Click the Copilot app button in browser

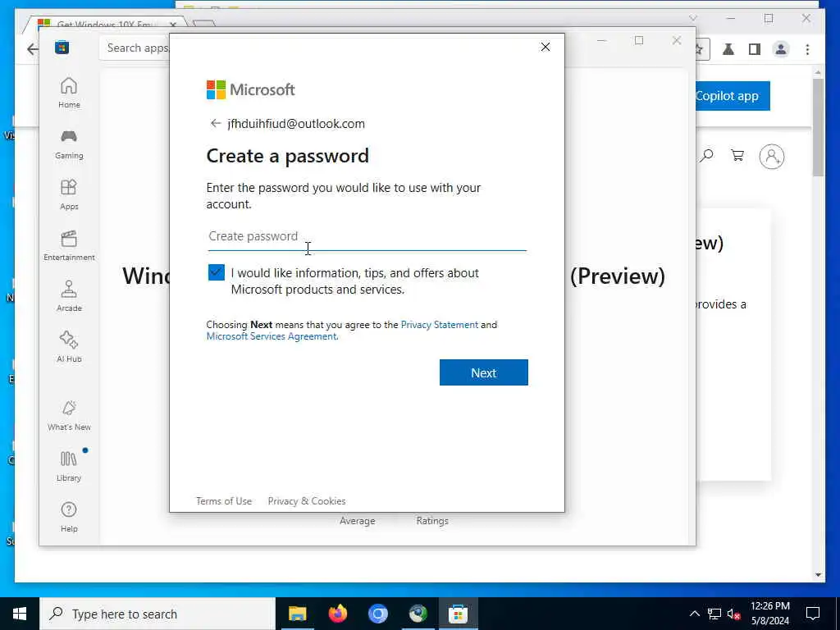click(733, 96)
